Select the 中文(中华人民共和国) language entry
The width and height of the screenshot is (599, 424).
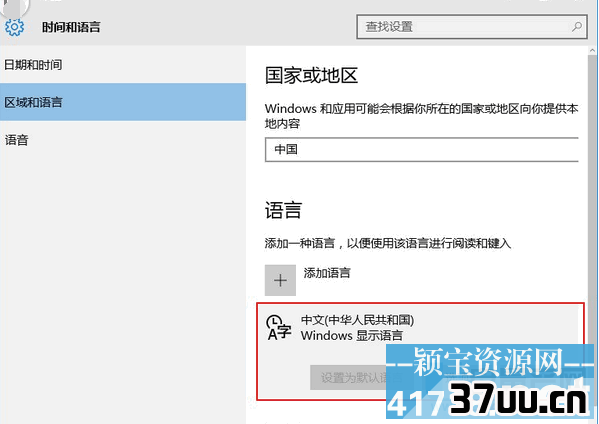tap(420, 351)
